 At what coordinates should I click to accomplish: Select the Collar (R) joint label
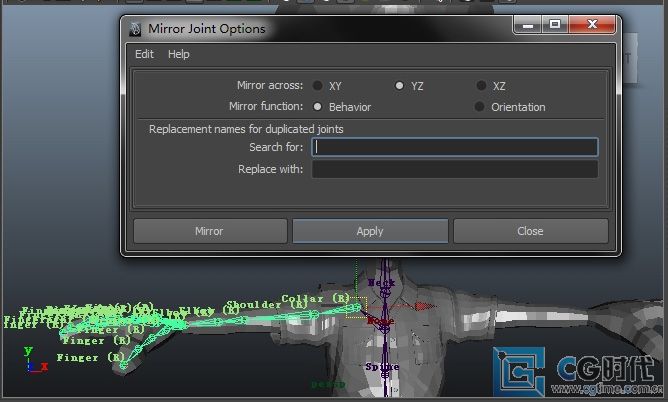(x=316, y=298)
